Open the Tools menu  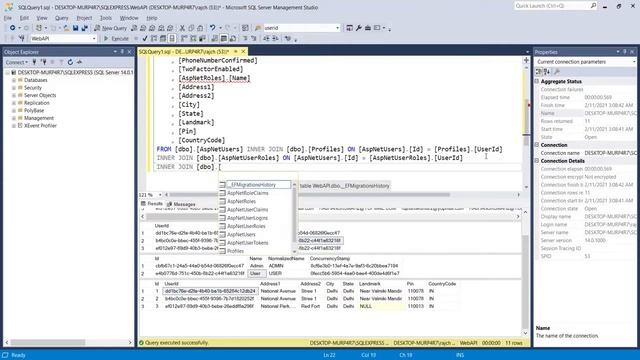pos(106,18)
